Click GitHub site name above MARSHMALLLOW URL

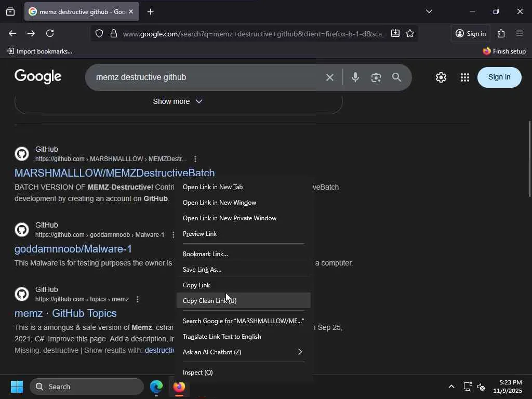[x=46, y=149]
